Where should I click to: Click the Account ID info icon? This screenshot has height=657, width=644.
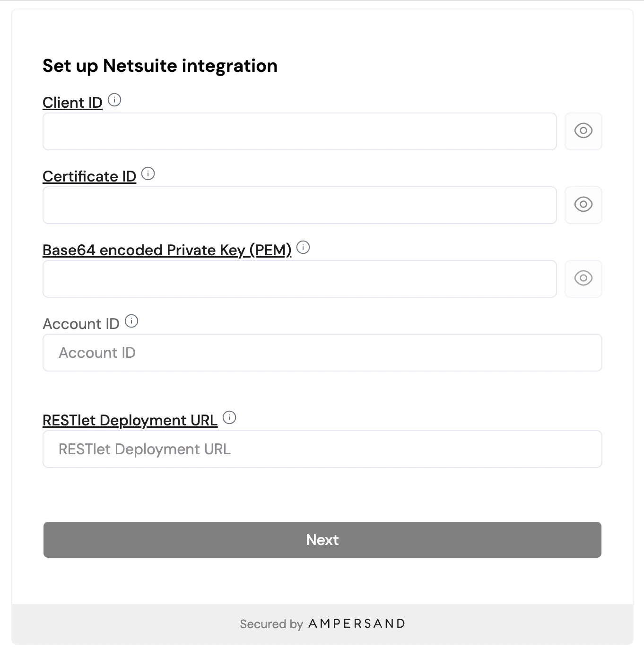131,321
